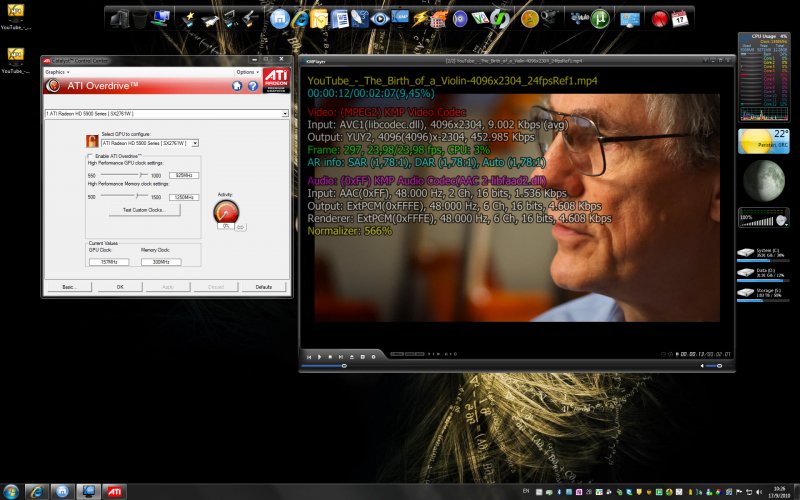
Task: Click the 1250MHz memory clock field
Action: pos(184,197)
